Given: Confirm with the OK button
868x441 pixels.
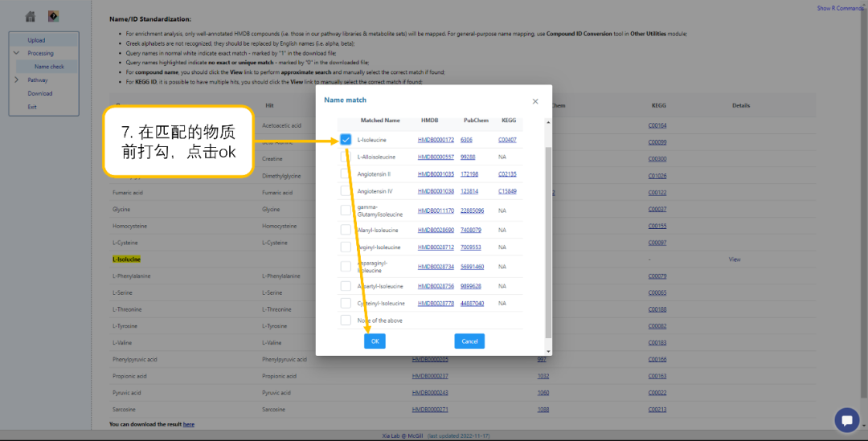Looking at the screenshot, I should point(375,341).
